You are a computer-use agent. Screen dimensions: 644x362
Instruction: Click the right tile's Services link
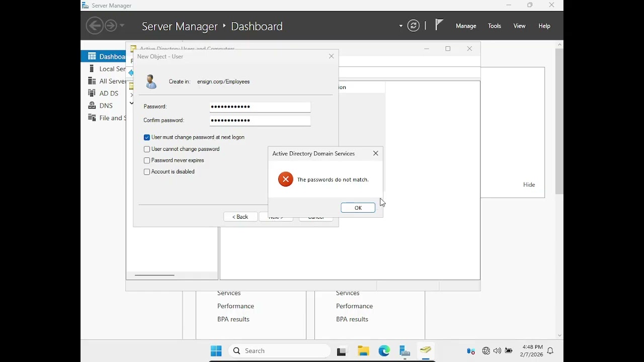coord(348,293)
